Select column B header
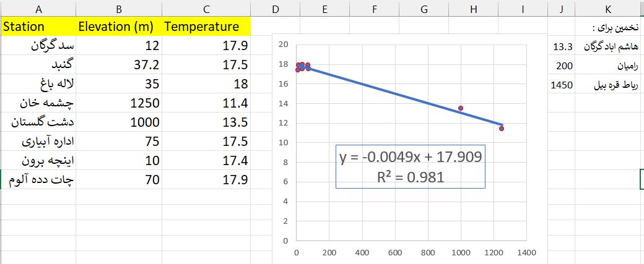The image size is (644, 264). 119,9
